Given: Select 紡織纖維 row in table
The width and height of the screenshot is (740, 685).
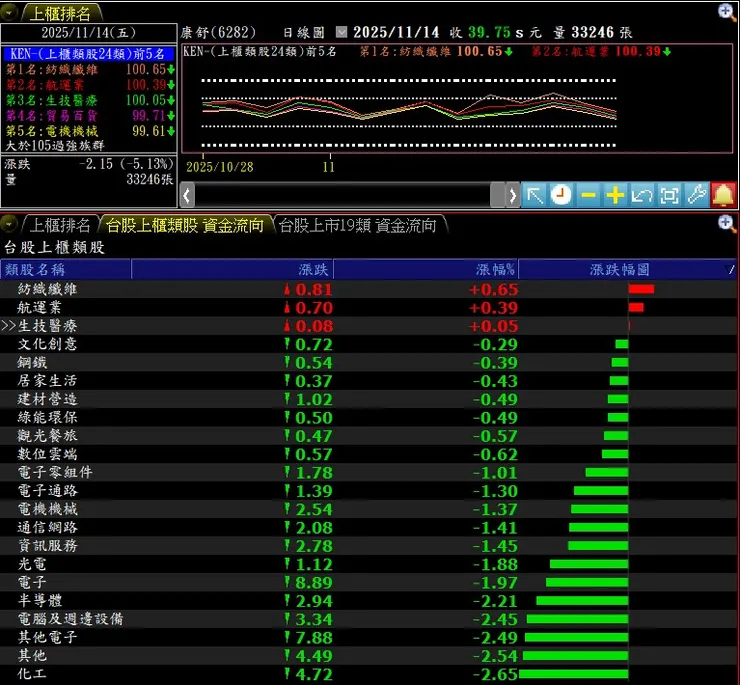Looking at the screenshot, I should click(x=368, y=289).
